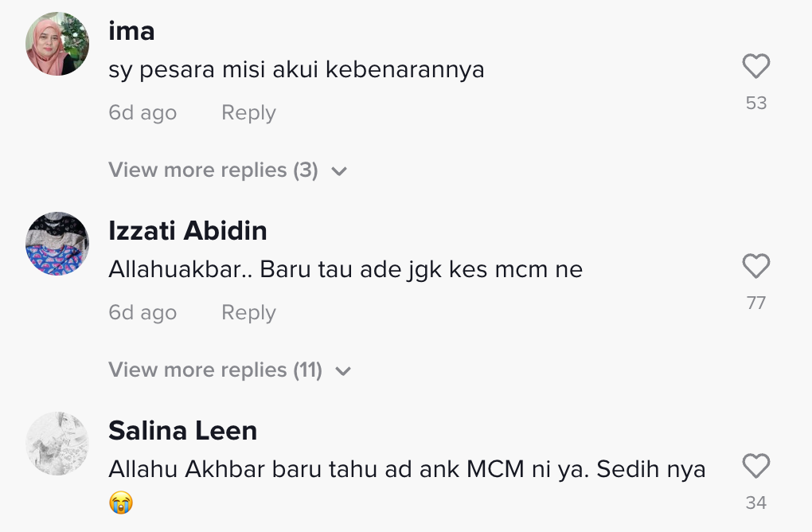812x532 pixels.
Task: Tap the heart on Izzati Abidin's comment
Action: click(x=755, y=266)
